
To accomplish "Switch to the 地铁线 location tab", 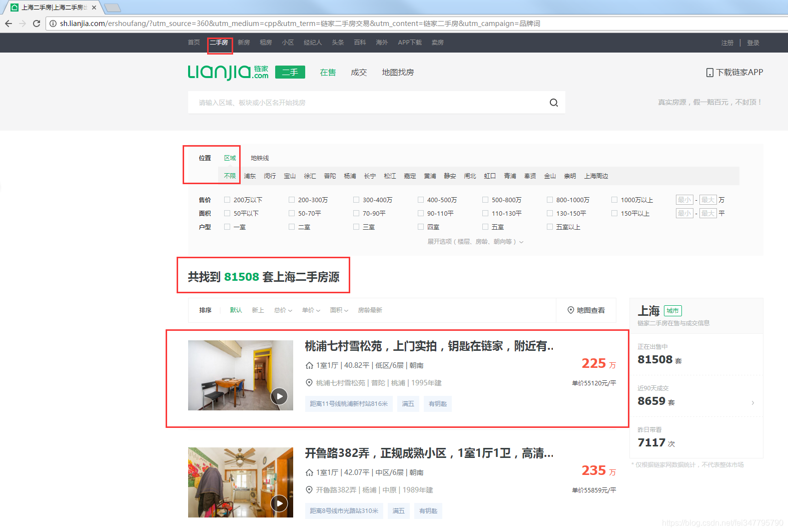I will coord(260,158).
